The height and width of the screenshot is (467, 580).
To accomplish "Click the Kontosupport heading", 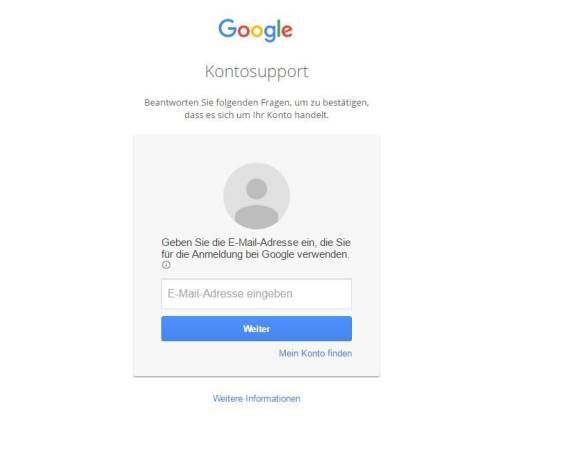I will [256, 72].
